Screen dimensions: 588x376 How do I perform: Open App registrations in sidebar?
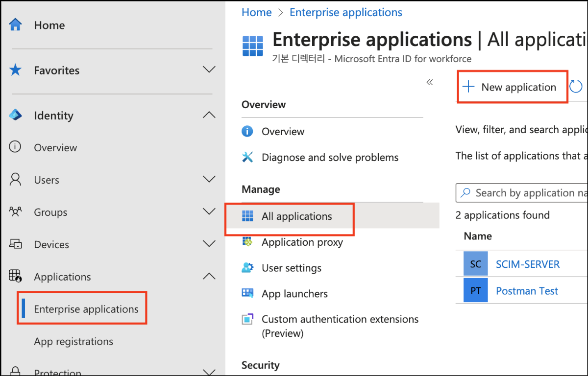pos(73,341)
